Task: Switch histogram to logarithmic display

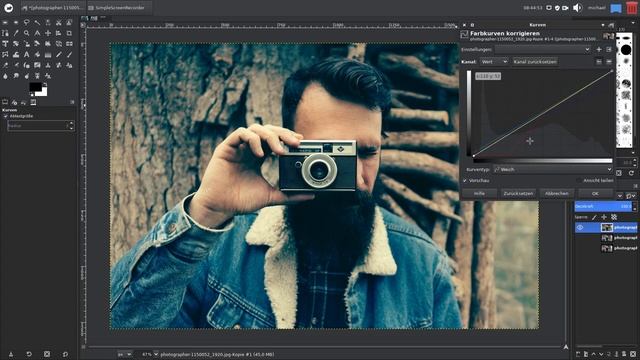Action: (609, 62)
